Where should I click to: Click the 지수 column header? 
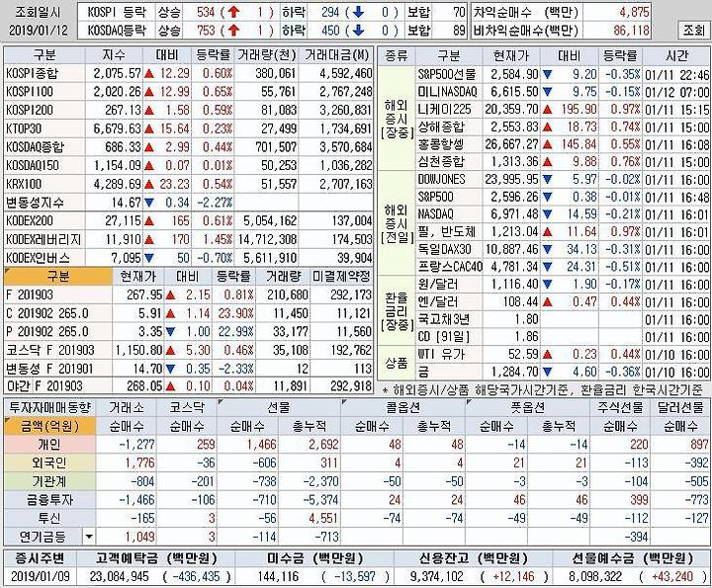114,55
